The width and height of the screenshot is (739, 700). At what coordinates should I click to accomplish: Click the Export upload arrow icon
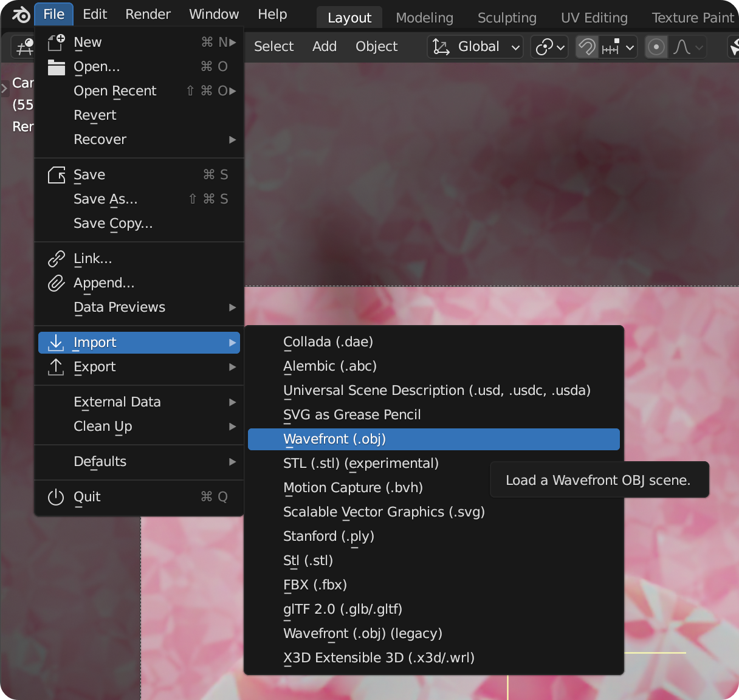pyautogui.click(x=56, y=367)
